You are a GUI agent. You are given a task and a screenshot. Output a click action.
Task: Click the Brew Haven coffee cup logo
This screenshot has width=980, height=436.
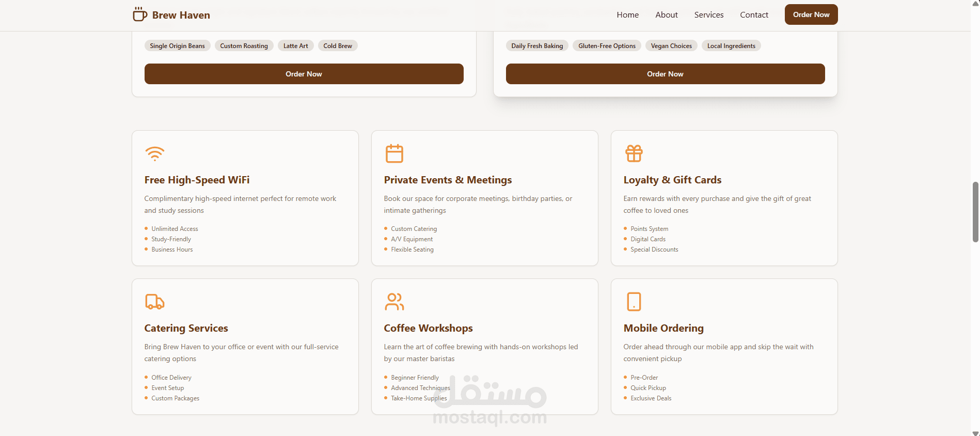tap(139, 14)
